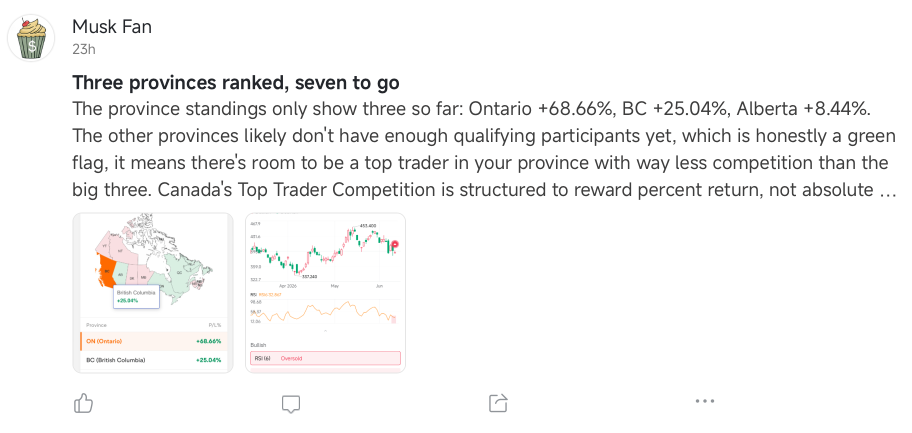Click the green Quebec region on map

click(178, 269)
